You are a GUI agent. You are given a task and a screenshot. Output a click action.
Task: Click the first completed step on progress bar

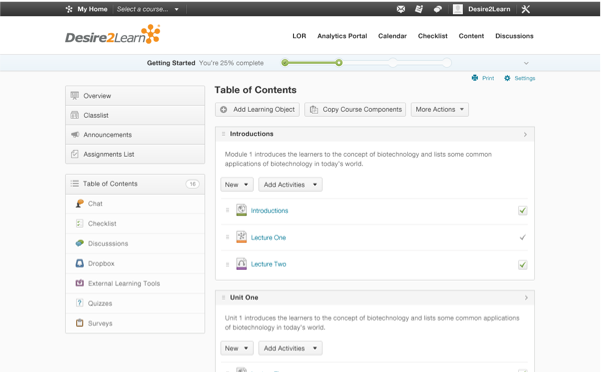pyautogui.click(x=285, y=63)
